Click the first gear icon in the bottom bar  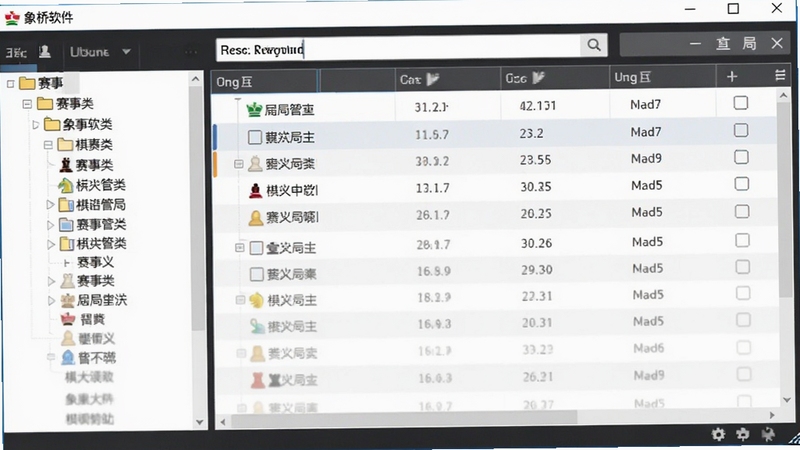pyautogui.click(x=718, y=434)
